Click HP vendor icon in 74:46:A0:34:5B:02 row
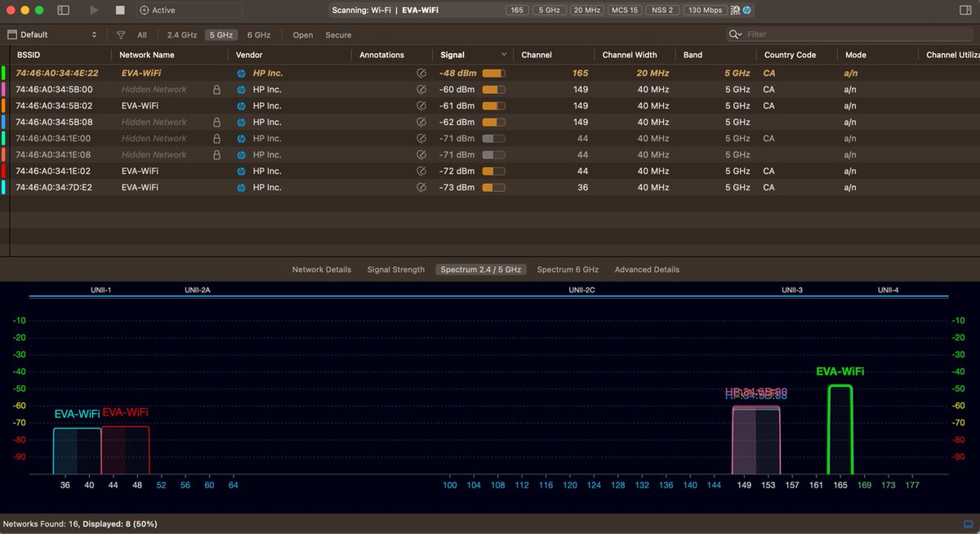 pos(241,106)
